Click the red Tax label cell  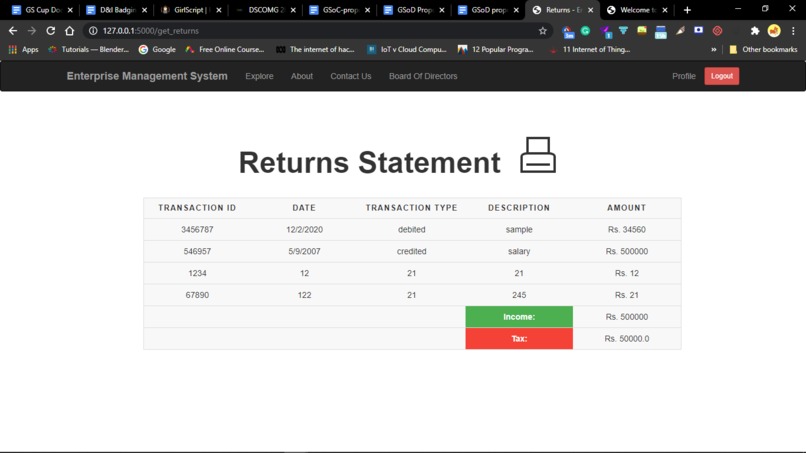click(x=519, y=338)
